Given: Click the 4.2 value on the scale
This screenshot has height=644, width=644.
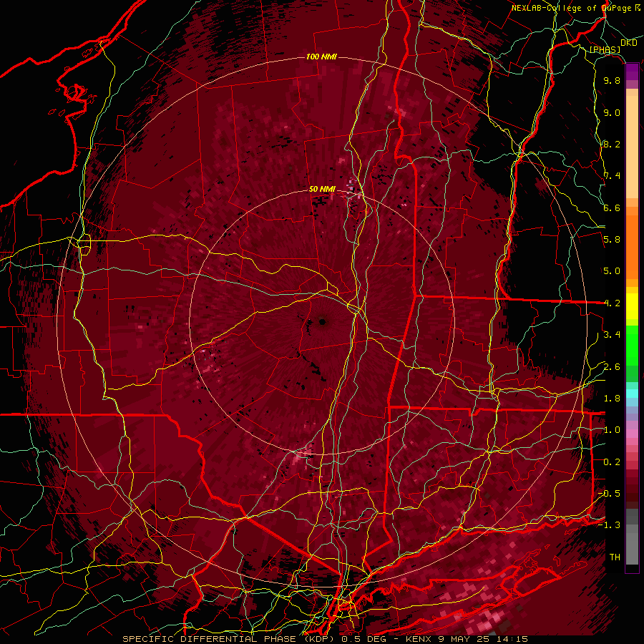Looking at the screenshot, I should 612,303.
